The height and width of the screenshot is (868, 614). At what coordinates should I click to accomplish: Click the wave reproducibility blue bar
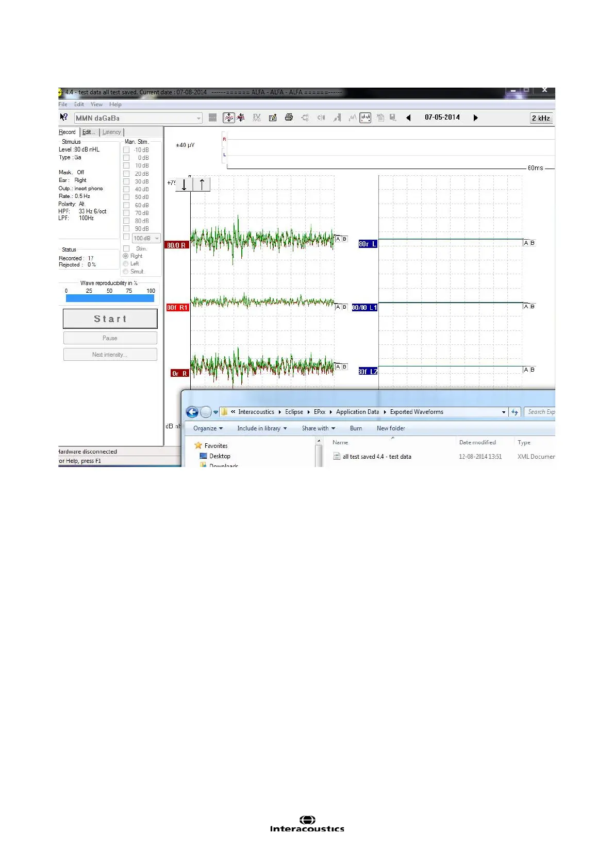coord(110,298)
